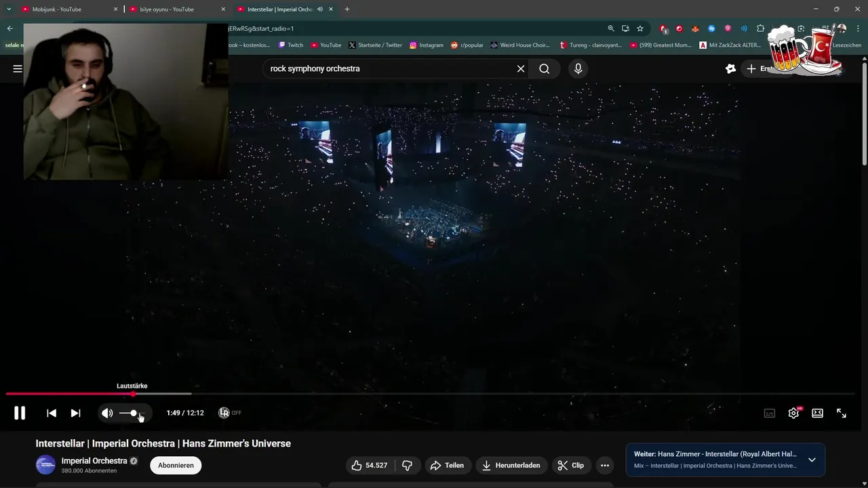Open the Imperial Orchestra channel avatar
Screen dimensions: 868x488
(45, 465)
